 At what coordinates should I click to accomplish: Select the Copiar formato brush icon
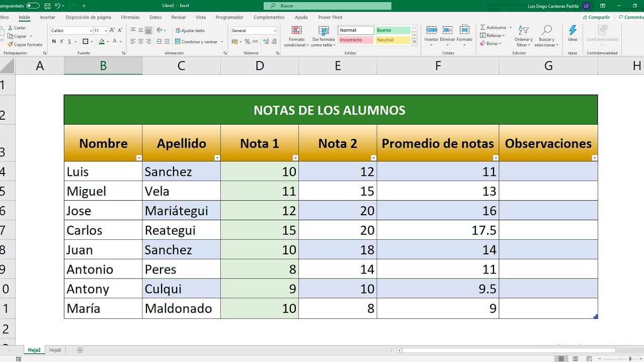pos(10,44)
